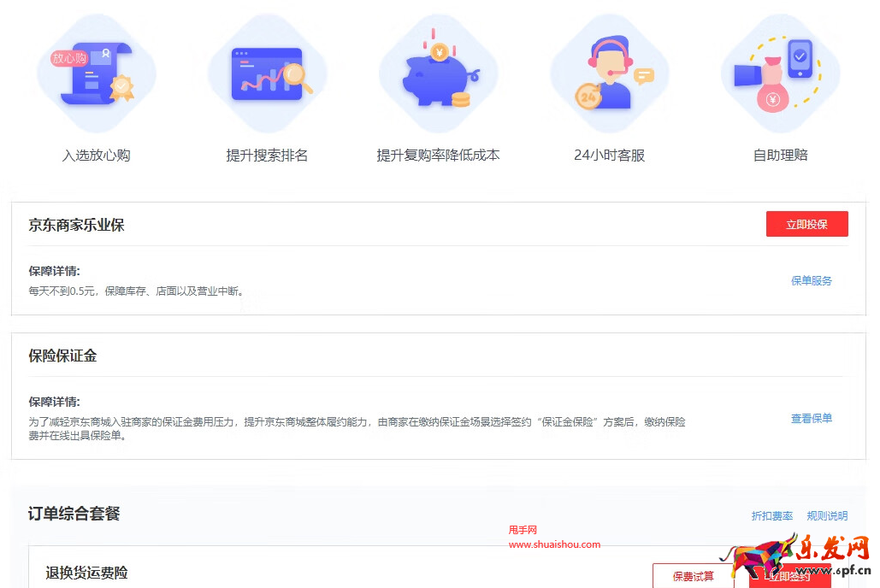Open the 查看保单 link

click(812, 418)
